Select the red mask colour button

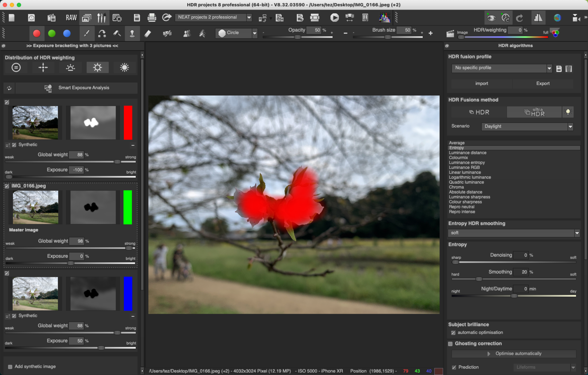tap(37, 33)
